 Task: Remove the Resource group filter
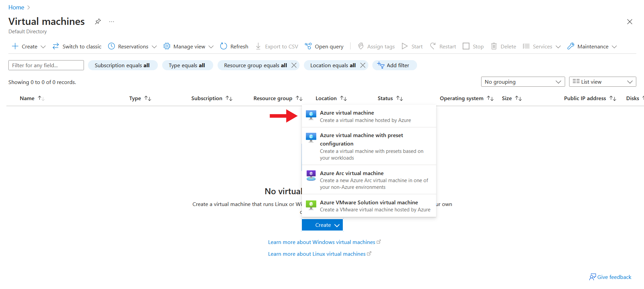pyautogui.click(x=294, y=65)
